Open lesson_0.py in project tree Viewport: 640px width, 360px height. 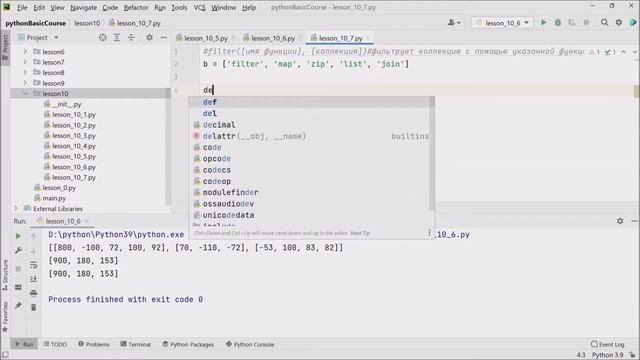[x=59, y=188]
